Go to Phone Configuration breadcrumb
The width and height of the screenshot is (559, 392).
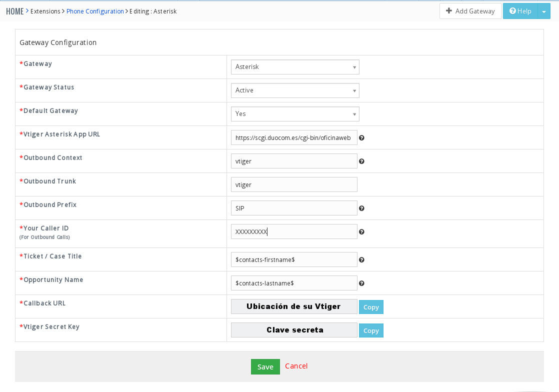(95, 11)
